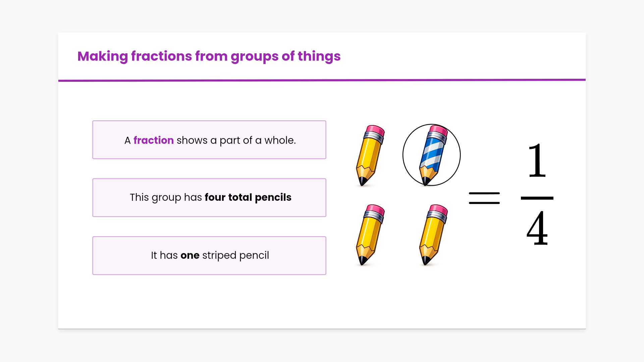Select the "part of a whole" text box
Screen dimensions: 644x362
tap(209, 140)
